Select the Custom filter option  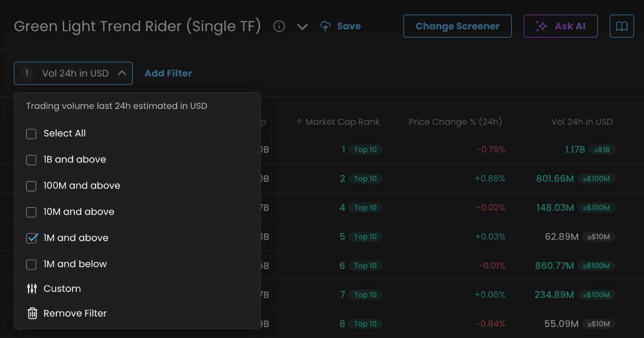pyautogui.click(x=62, y=289)
